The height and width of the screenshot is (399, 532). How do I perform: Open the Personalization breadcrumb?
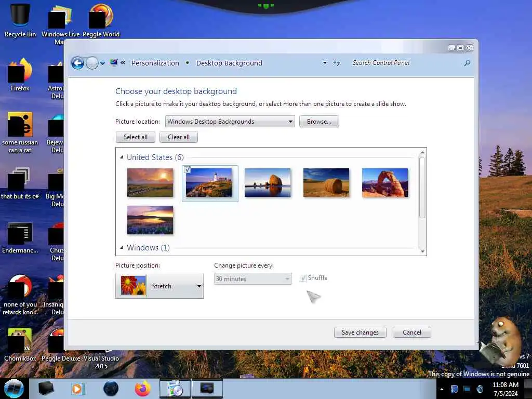[x=155, y=63]
